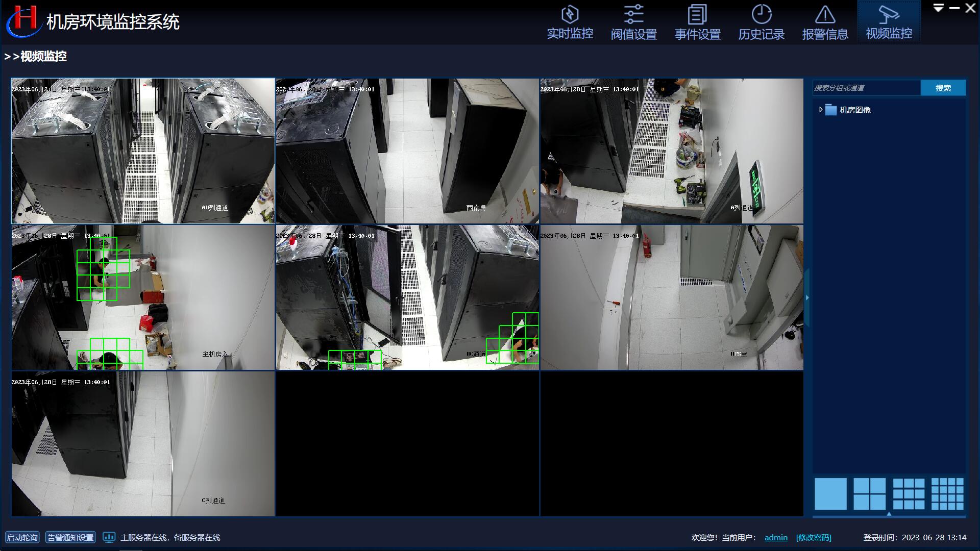Click the 搜索 search button
Viewport: 980px width, 551px height.
tap(943, 88)
